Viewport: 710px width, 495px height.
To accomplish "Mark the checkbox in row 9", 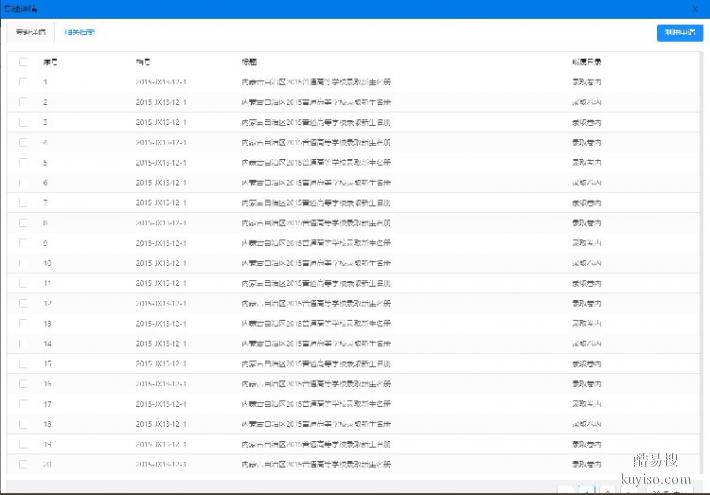I will point(23,243).
